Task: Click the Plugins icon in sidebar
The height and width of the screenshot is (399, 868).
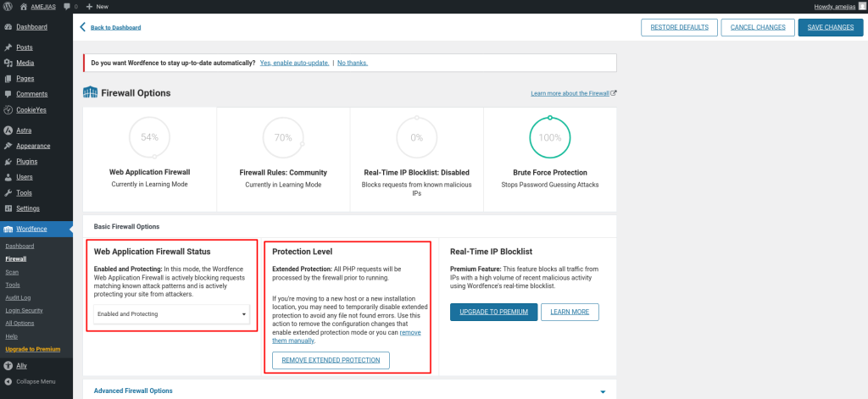Action: coord(8,161)
